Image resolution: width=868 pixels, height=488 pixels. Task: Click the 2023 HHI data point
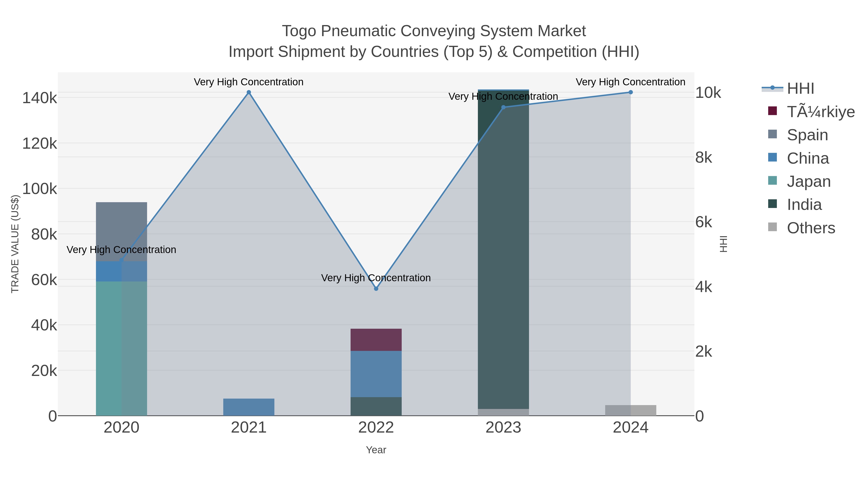click(503, 107)
